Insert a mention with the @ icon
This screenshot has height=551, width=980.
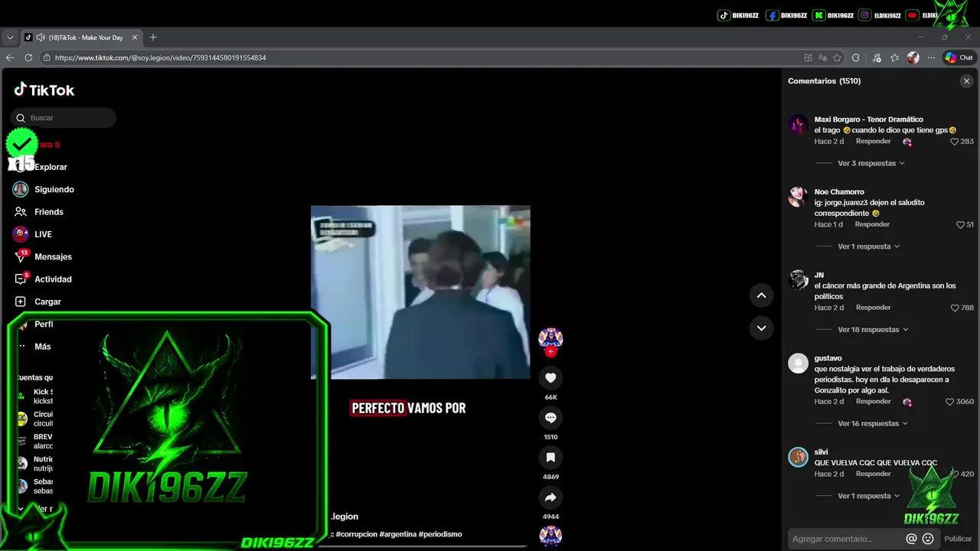[x=911, y=539]
